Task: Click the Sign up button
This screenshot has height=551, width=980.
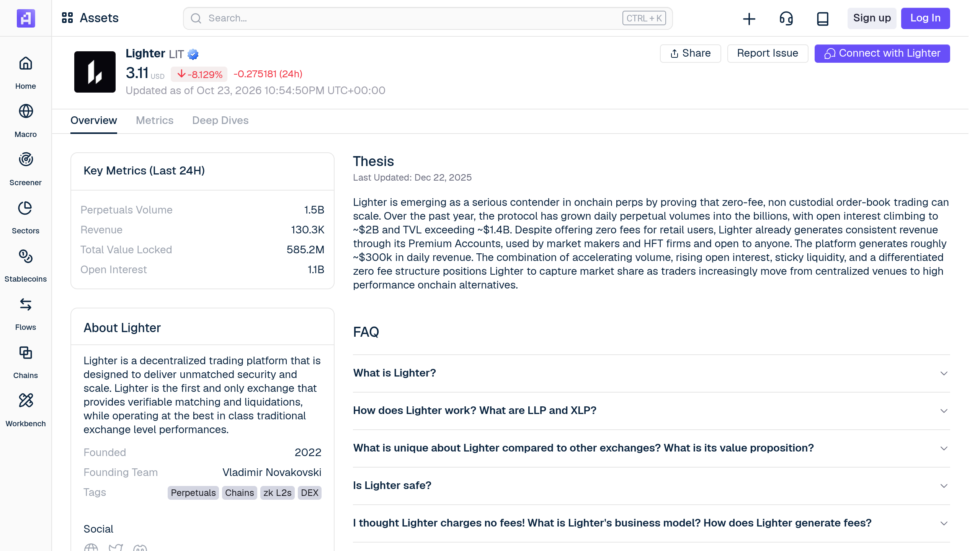Action: click(872, 18)
